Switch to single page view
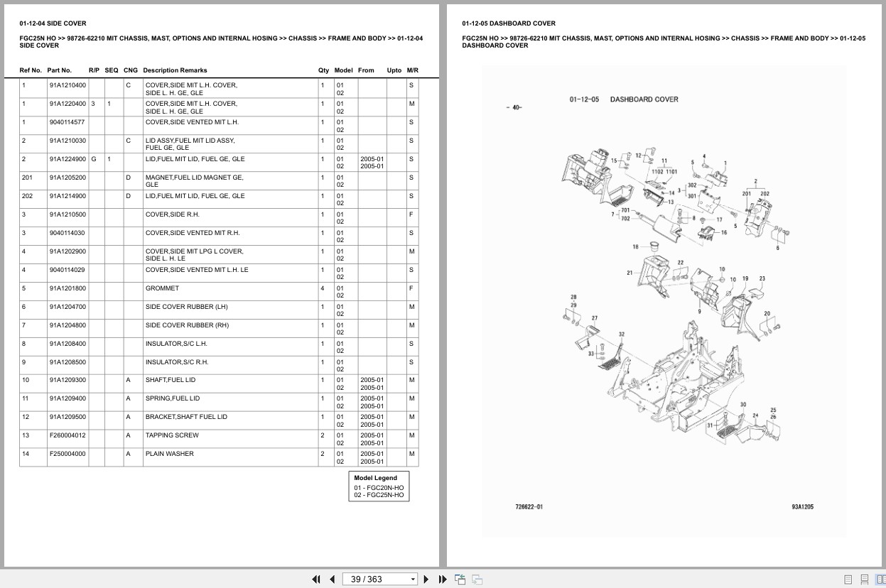This screenshot has width=886, height=588. (848, 579)
